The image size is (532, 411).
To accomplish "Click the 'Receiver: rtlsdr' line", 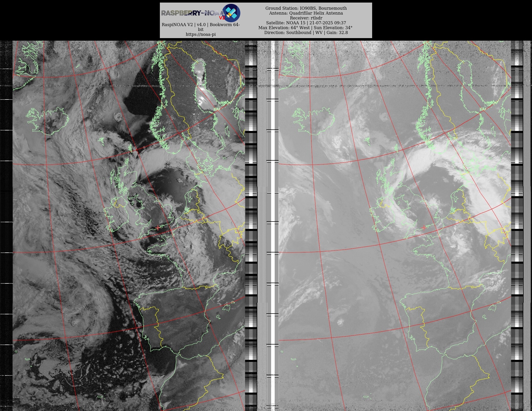I will [x=306, y=18].
